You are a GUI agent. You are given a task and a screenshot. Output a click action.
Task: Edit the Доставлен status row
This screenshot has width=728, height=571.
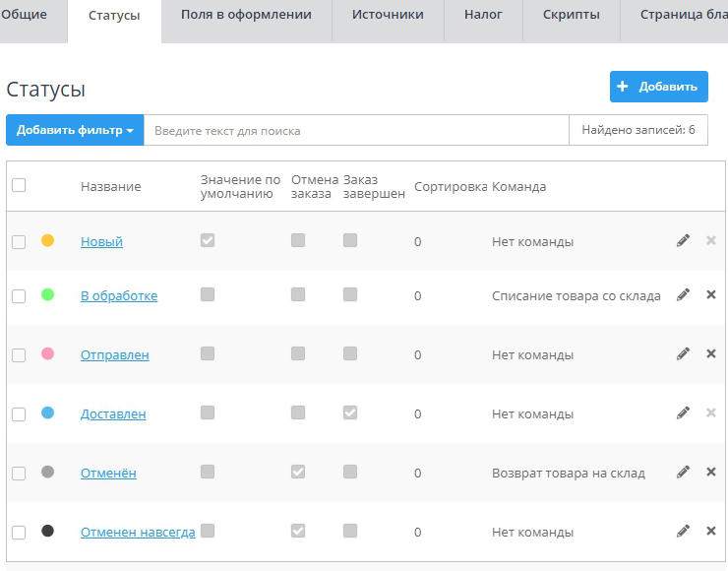click(683, 412)
